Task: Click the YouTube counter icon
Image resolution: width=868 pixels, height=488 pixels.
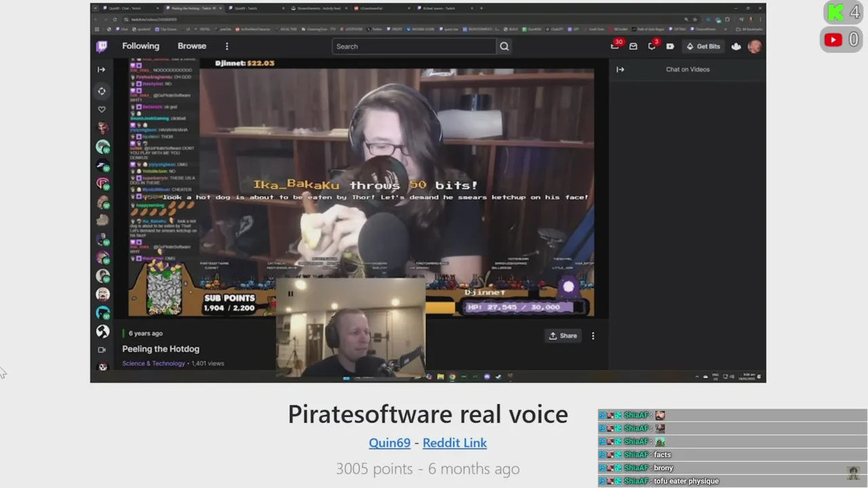Action: (x=833, y=40)
